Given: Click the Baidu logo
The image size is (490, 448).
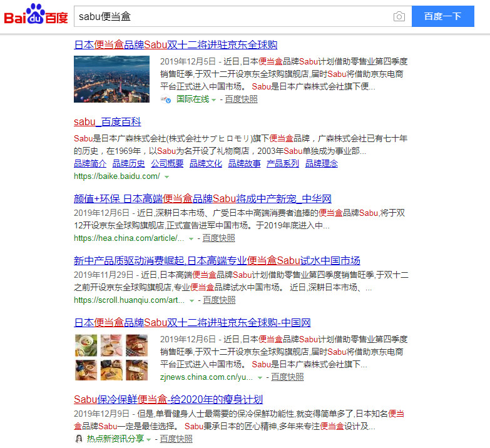Looking at the screenshot, I should tap(36, 14).
